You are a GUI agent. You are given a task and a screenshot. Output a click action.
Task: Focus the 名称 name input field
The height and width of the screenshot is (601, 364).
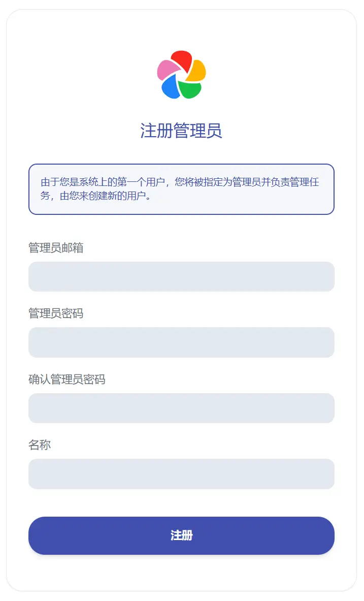[x=181, y=474]
